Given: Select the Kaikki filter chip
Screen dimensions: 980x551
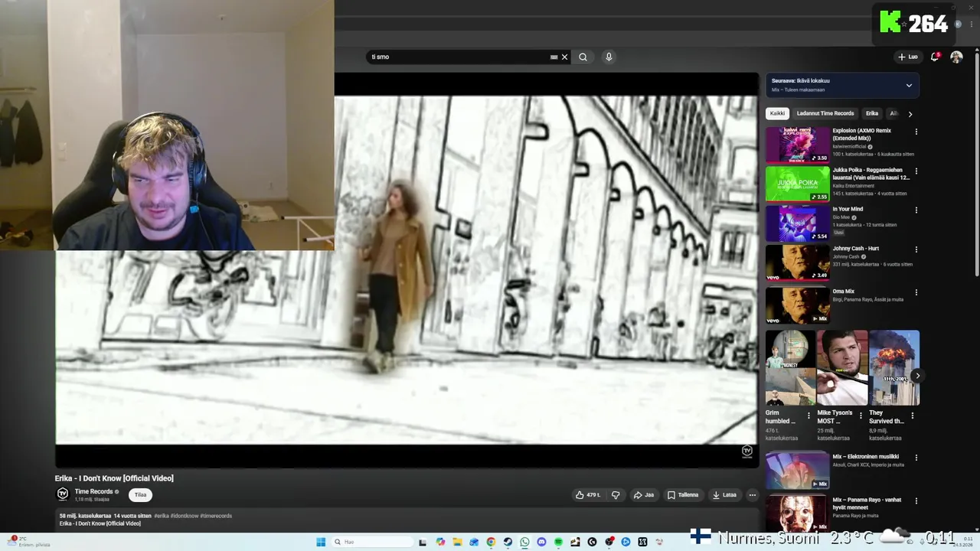Looking at the screenshot, I should pyautogui.click(x=777, y=113).
